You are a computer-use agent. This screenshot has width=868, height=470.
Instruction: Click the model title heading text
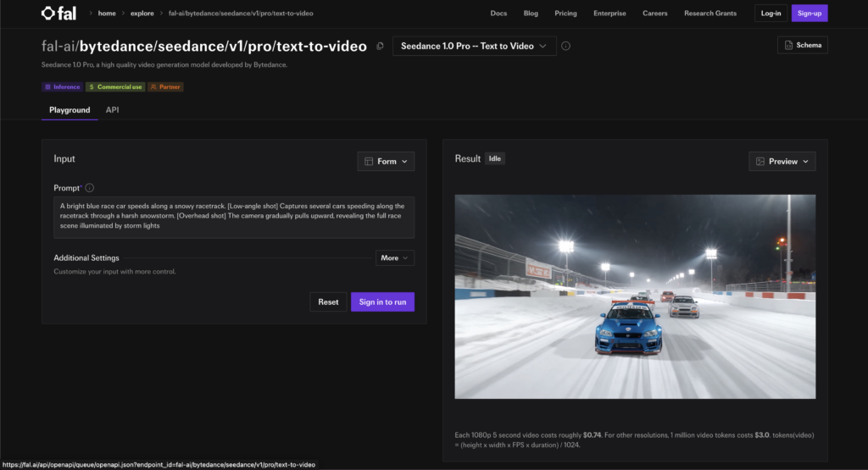tap(204, 47)
